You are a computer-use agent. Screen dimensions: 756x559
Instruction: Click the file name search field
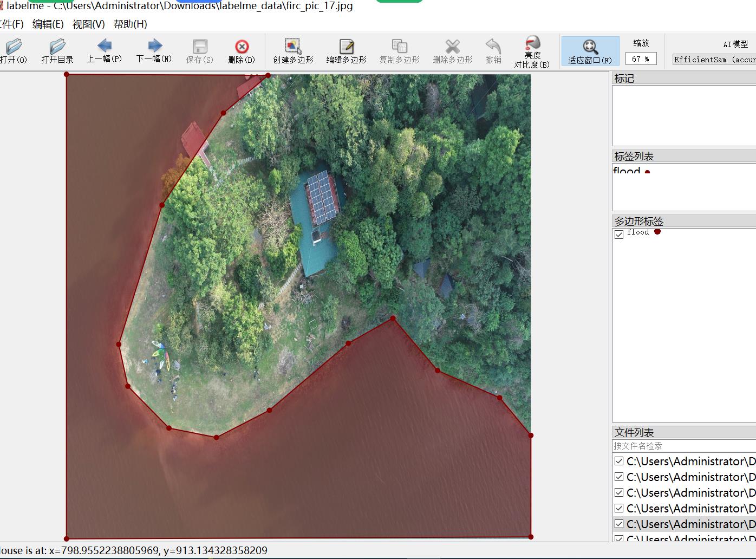click(x=684, y=446)
